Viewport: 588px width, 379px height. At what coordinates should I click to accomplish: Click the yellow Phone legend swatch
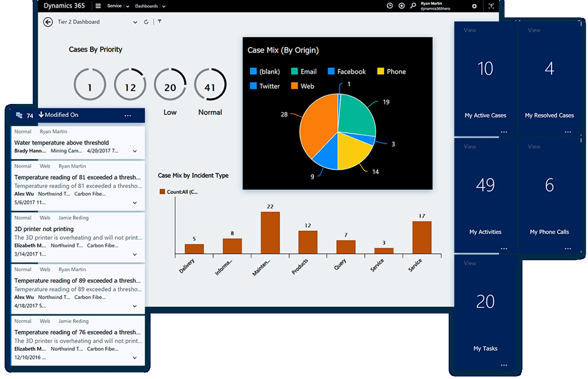pyautogui.click(x=380, y=71)
